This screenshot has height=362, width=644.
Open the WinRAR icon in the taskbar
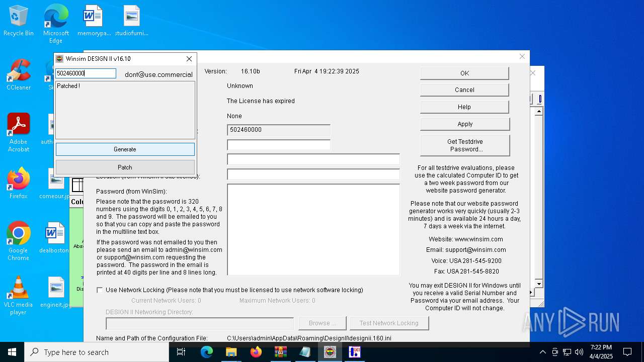tap(281, 352)
